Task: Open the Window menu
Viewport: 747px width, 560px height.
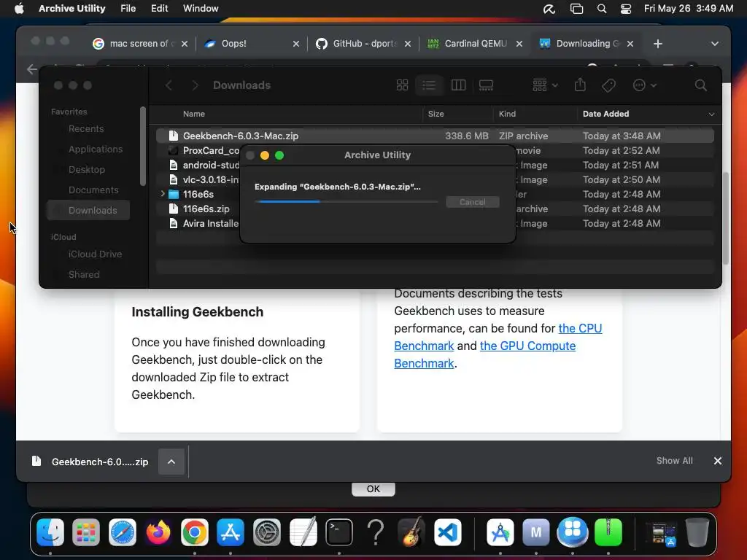Action: pos(201,9)
